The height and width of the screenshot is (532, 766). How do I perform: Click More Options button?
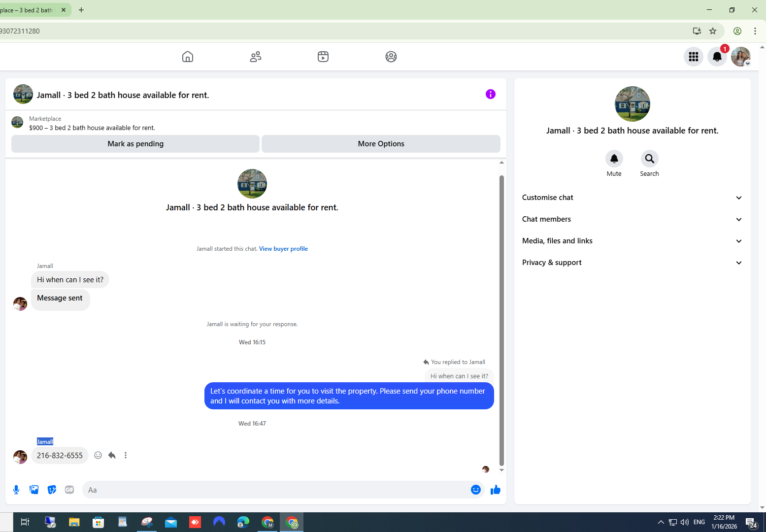coord(381,144)
